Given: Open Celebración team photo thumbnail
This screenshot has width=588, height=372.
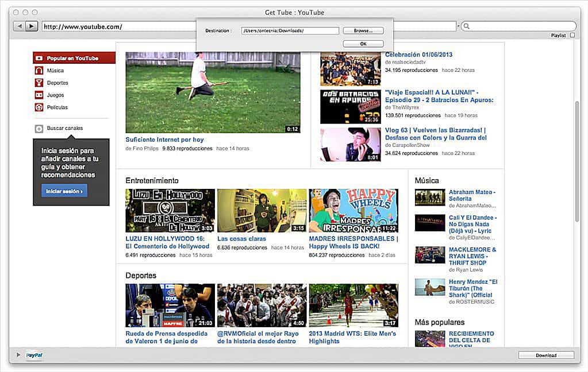Looking at the screenshot, I should click(350, 69).
